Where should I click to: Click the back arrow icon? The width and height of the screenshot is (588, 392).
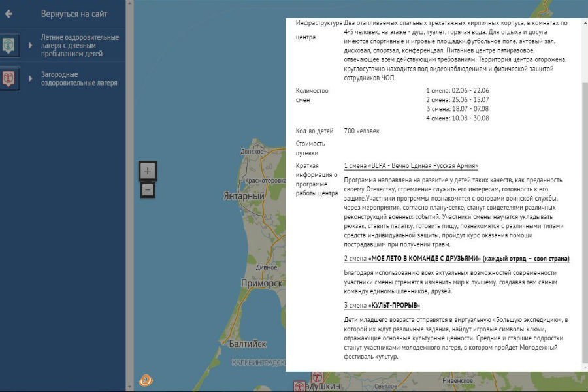[x=8, y=14]
